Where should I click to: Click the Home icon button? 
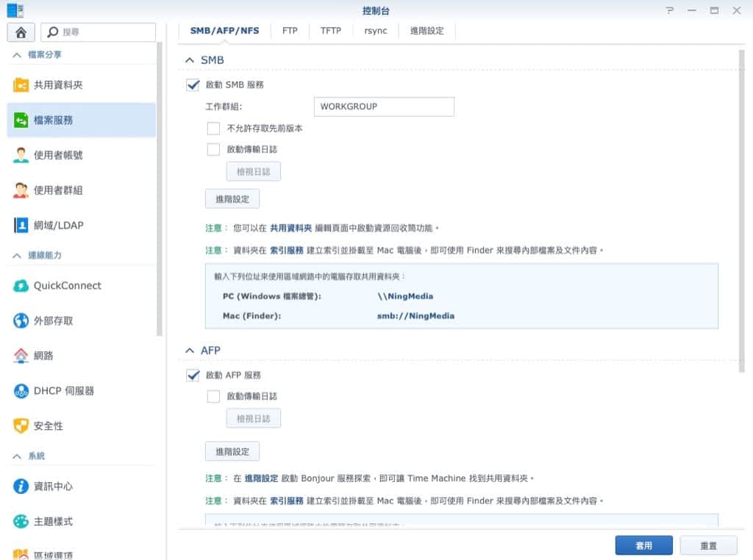(x=21, y=32)
